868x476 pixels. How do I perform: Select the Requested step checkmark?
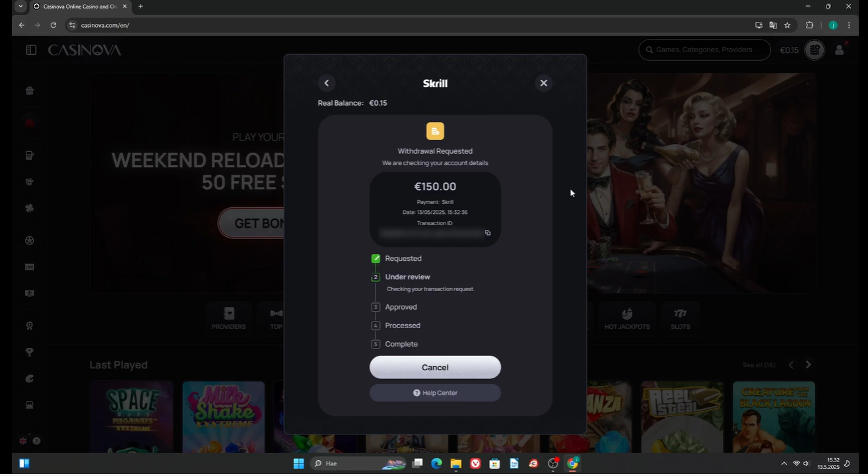(x=376, y=259)
